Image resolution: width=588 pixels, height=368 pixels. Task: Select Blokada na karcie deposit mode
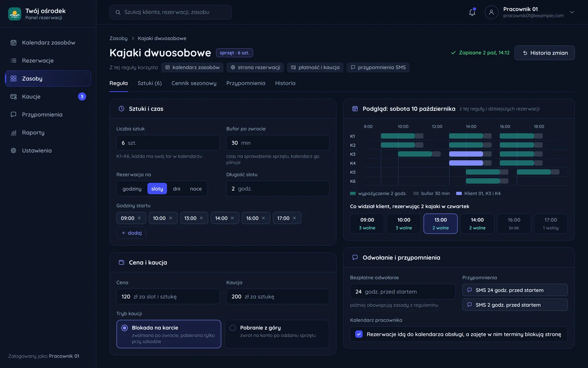tap(169, 334)
